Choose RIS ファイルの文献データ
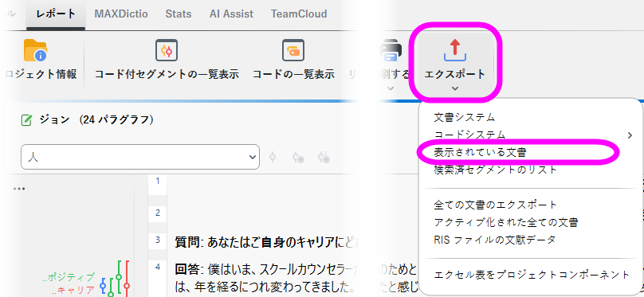Screen dimensions: 644x297 pos(494,239)
